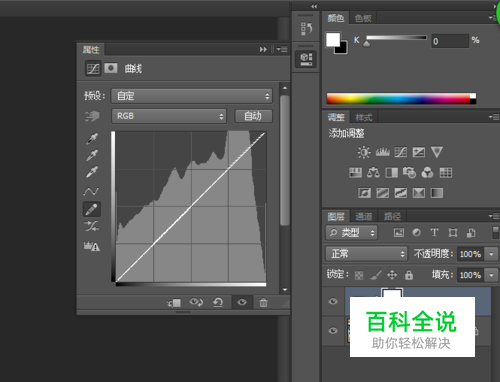Add an Invert adjustment
The width and height of the screenshot is (500, 382).
pyautogui.click(x=364, y=193)
